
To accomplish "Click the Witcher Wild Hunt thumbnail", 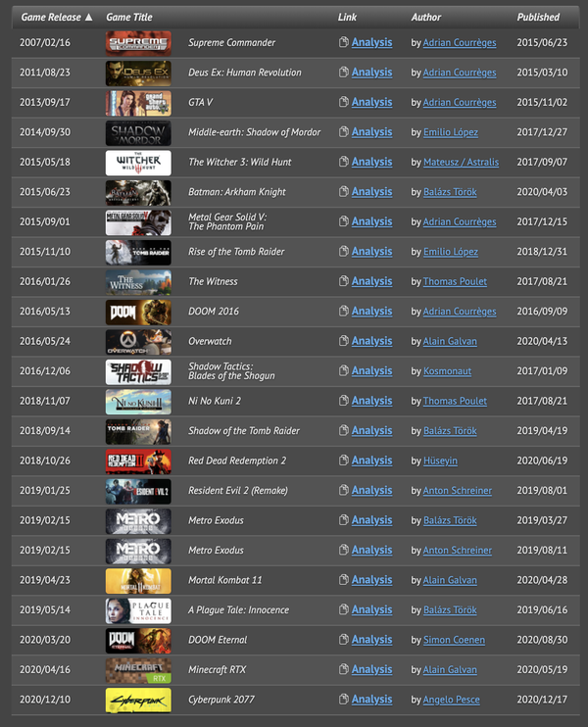I will [138, 163].
